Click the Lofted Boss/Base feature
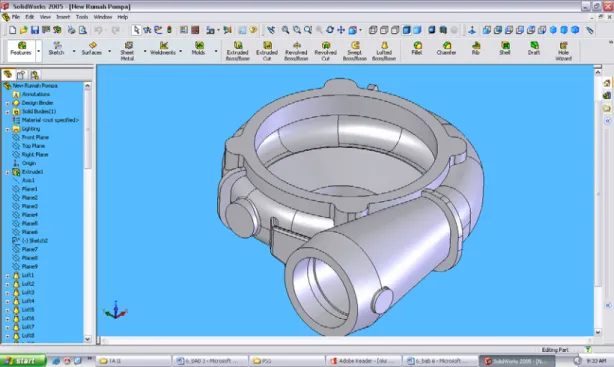The image size is (614, 367). 384,51
